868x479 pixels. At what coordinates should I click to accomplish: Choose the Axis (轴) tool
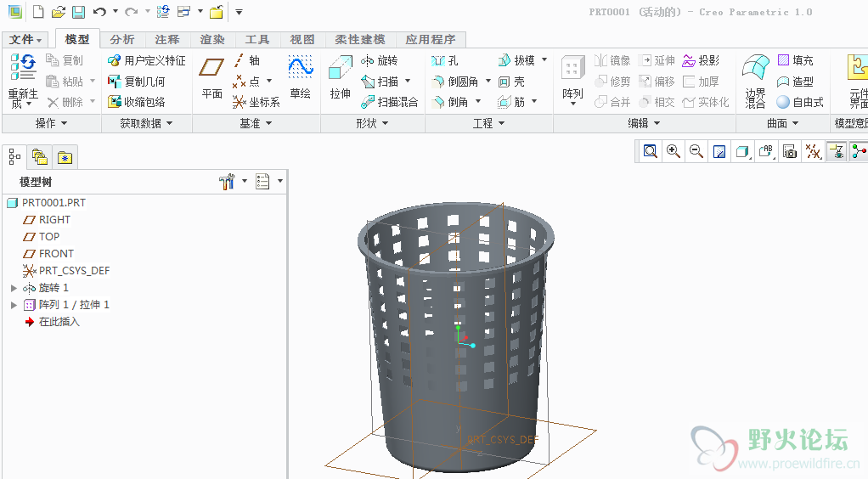(247, 60)
